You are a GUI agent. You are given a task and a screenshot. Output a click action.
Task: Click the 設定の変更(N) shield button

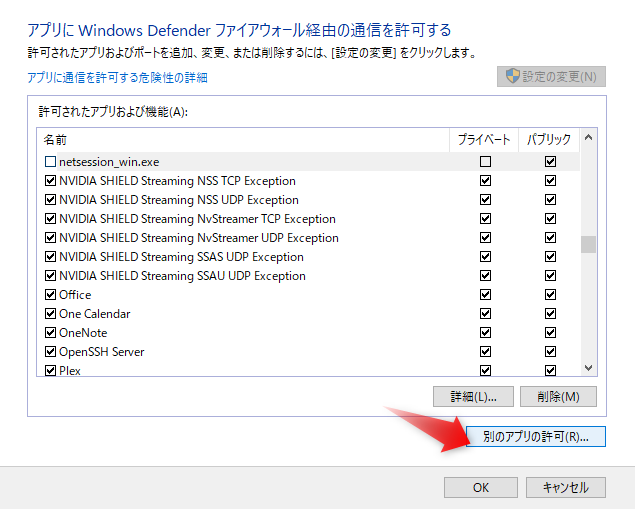tap(551, 77)
